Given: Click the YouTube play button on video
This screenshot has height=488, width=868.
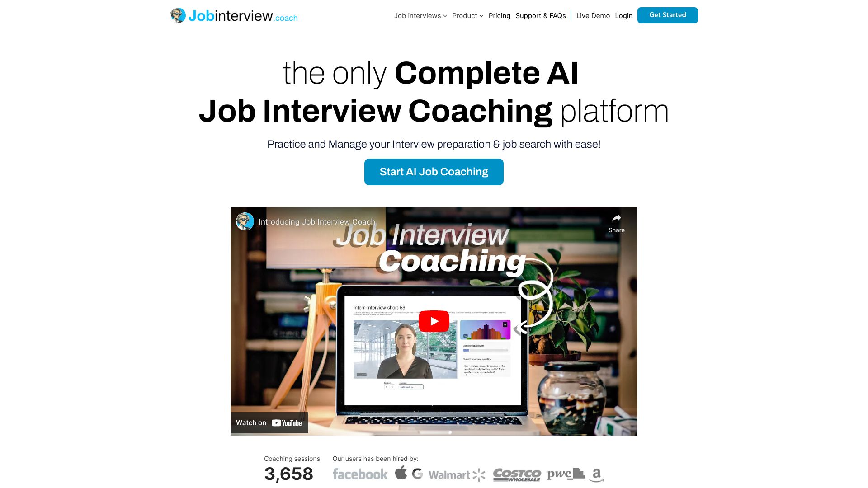Looking at the screenshot, I should point(434,321).
